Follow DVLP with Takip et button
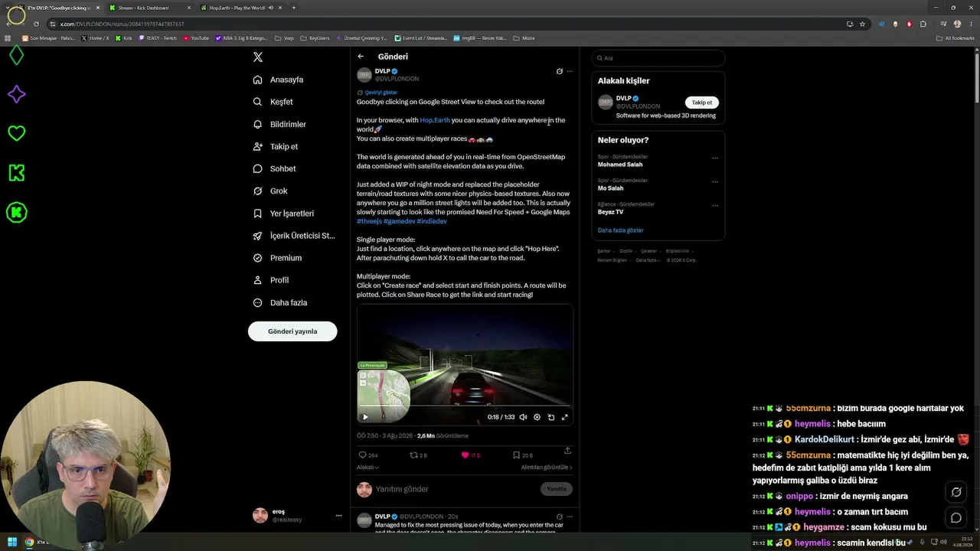This screenshot has height=551, width=980. [x=702, y=103]
